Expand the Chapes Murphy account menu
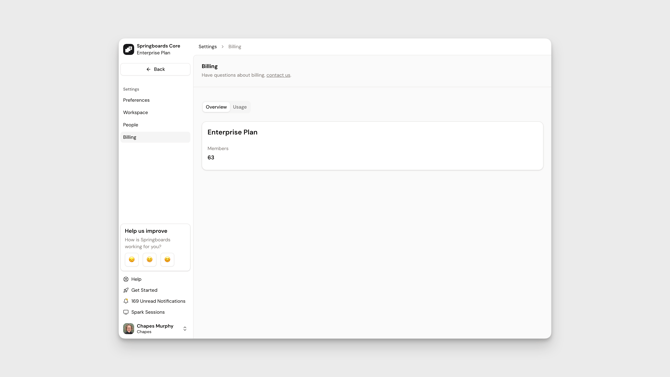Image resolution: width=670 pixels, height=377 pixels. click(185, 329)
